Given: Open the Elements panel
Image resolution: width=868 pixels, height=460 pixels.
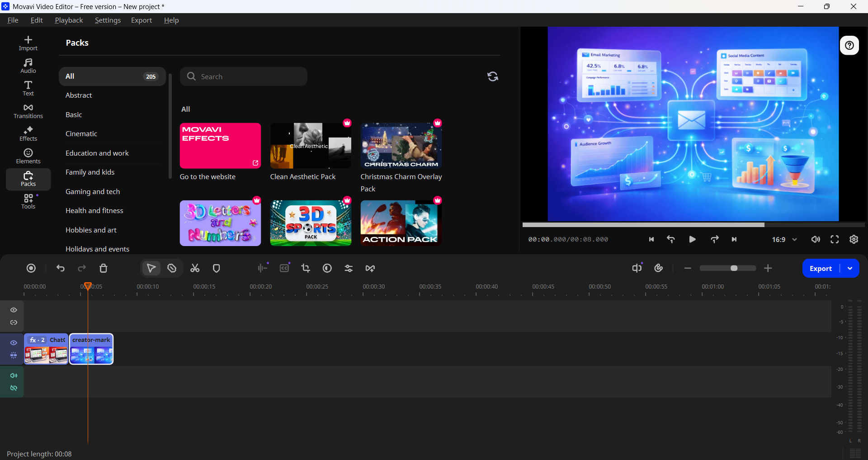Looking at the screenshot, I should [28, 156].
